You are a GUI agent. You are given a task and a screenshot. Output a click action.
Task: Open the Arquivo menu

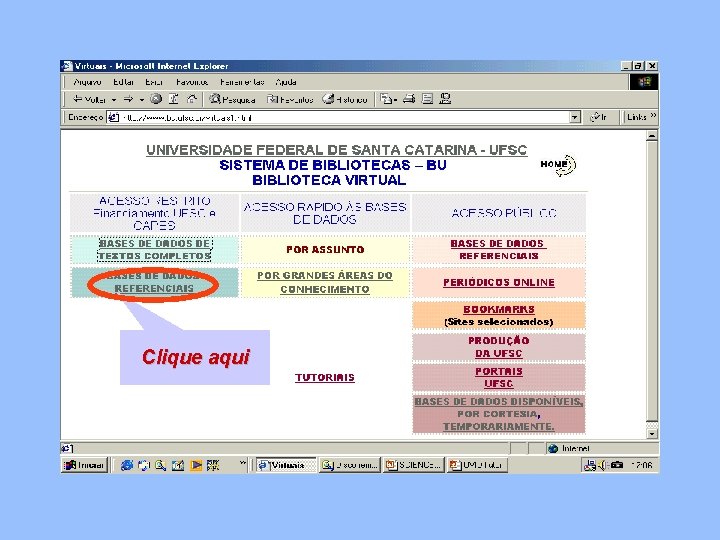click(87, 82)
